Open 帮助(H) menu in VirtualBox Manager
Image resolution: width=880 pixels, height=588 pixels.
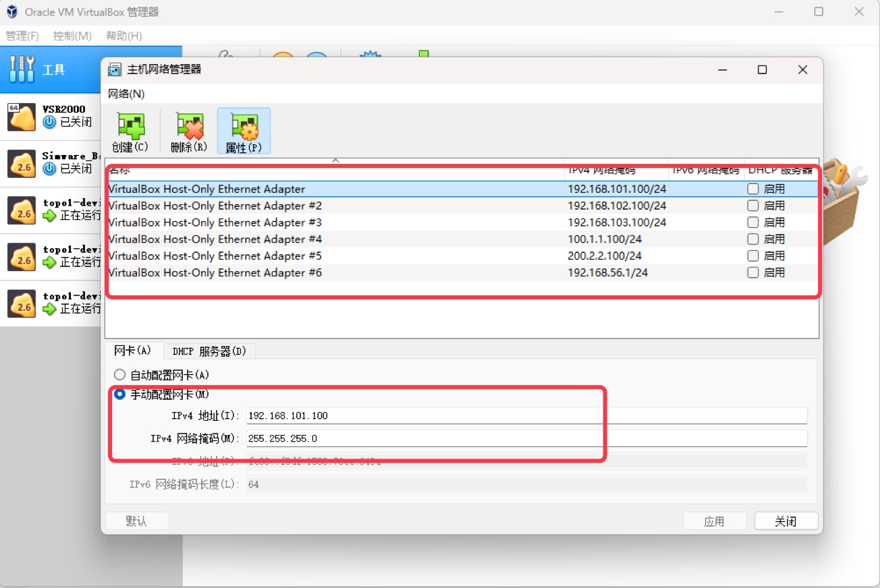coord(124,36)
